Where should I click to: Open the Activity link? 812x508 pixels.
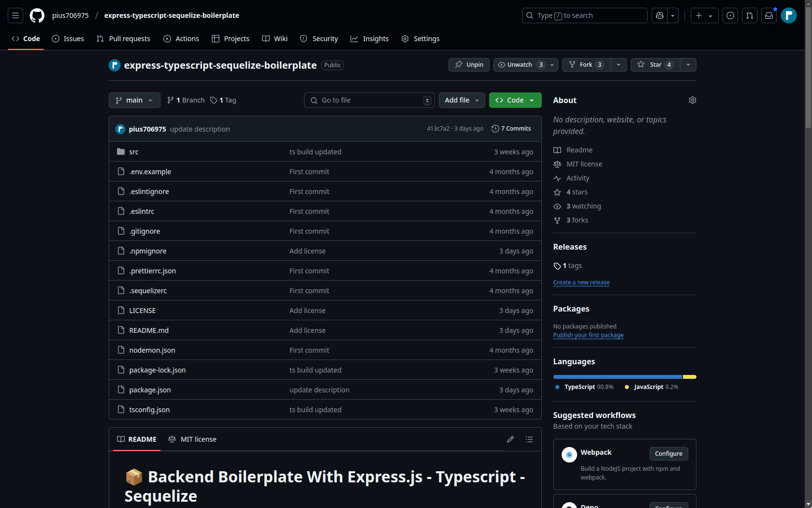point(572,178)
